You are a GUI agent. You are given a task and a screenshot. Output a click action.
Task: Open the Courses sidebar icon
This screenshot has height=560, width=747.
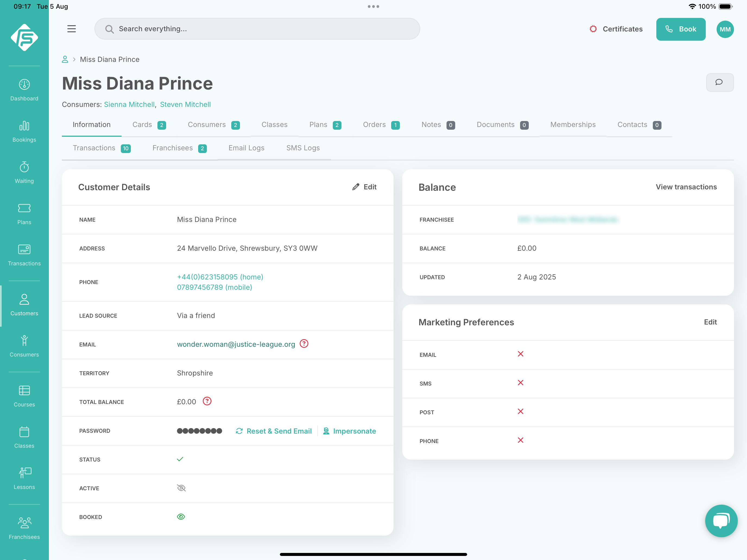tap(24, 390)
